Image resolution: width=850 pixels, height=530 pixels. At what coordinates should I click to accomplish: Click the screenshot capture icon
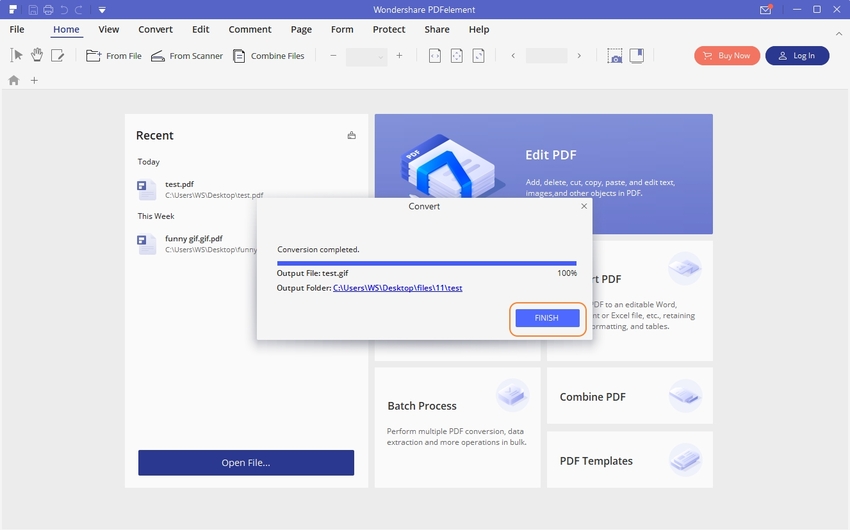615,56
